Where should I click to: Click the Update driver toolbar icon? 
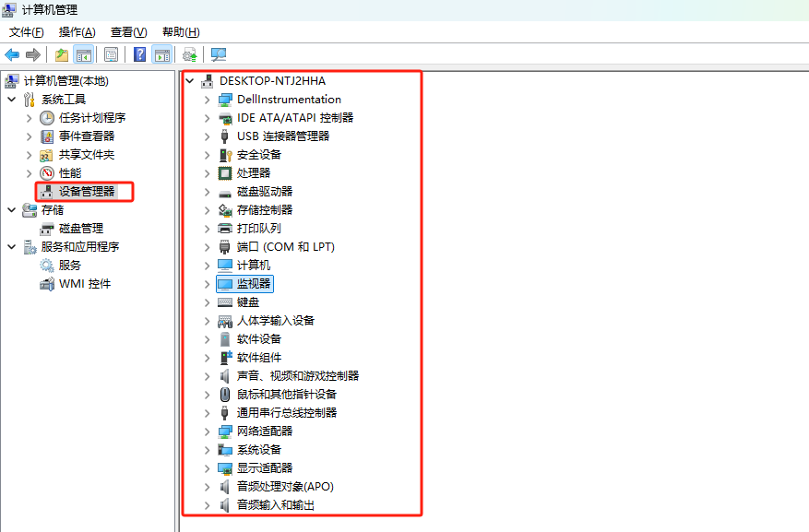190,54
